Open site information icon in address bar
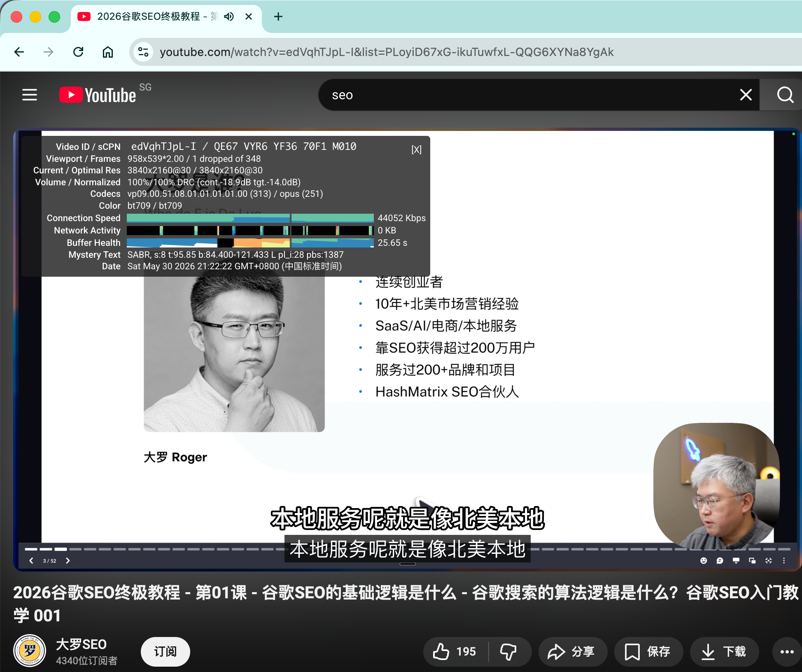The height and width of the screenshot is (672, 802). click(143, 52)
